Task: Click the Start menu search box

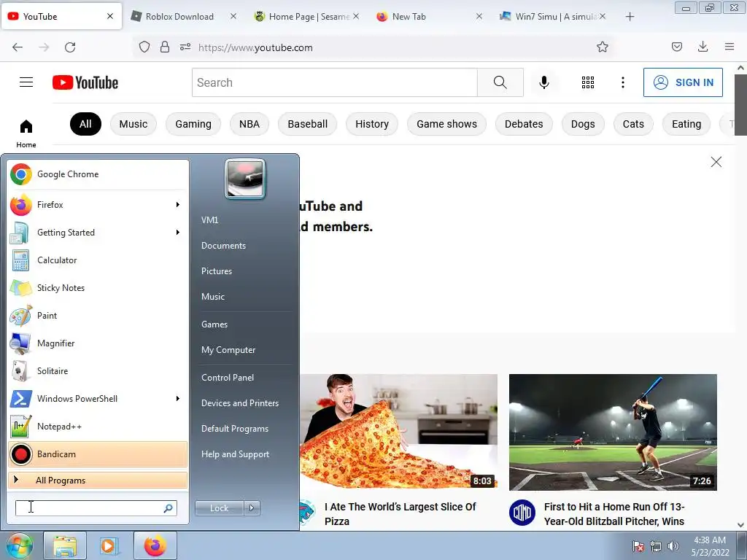Action: (96, 508)
